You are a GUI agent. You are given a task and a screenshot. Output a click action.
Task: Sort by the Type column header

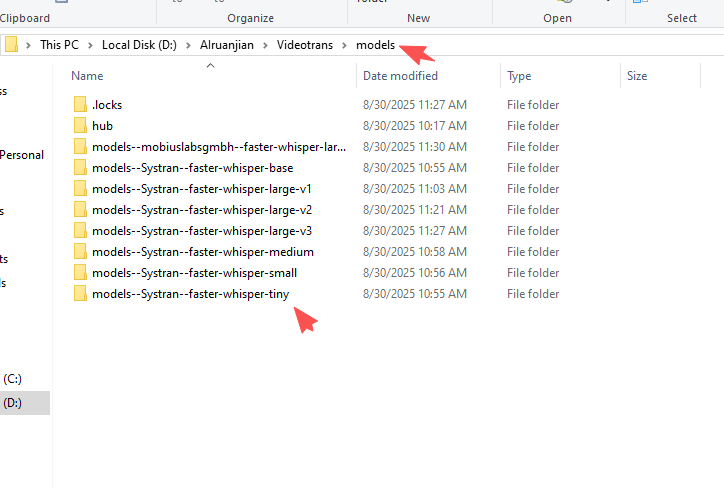519,76
